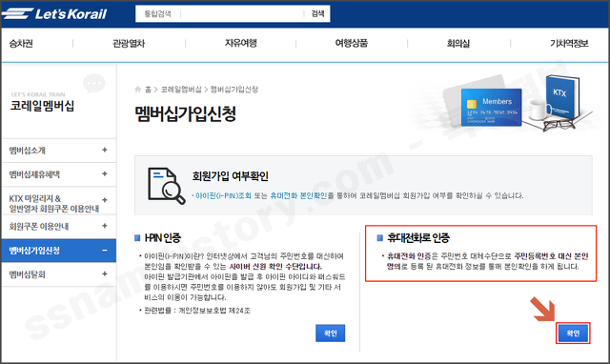The image size is (610, 364).
Task: Click the 휴대전화로 인증 heading
Action: coord(418,237)
